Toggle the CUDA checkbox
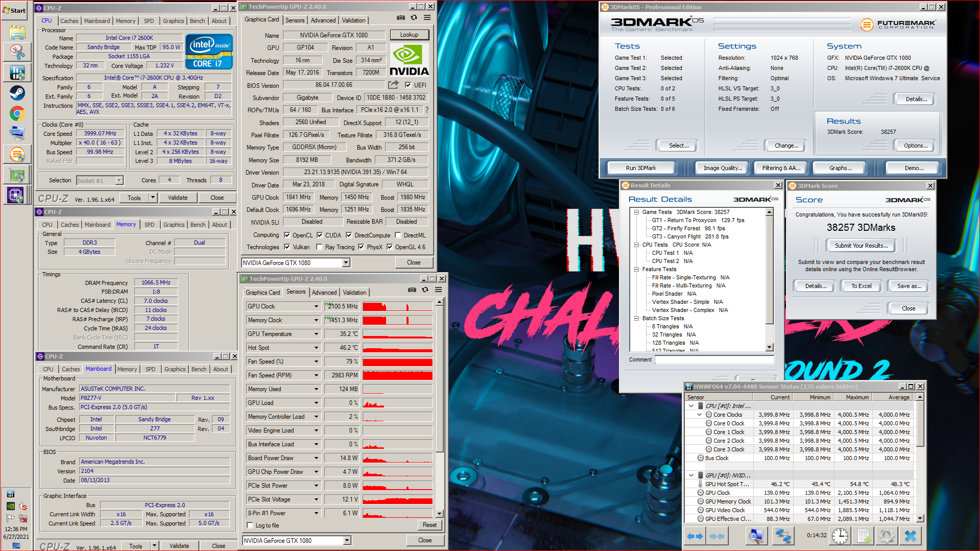 coord(320,235)
